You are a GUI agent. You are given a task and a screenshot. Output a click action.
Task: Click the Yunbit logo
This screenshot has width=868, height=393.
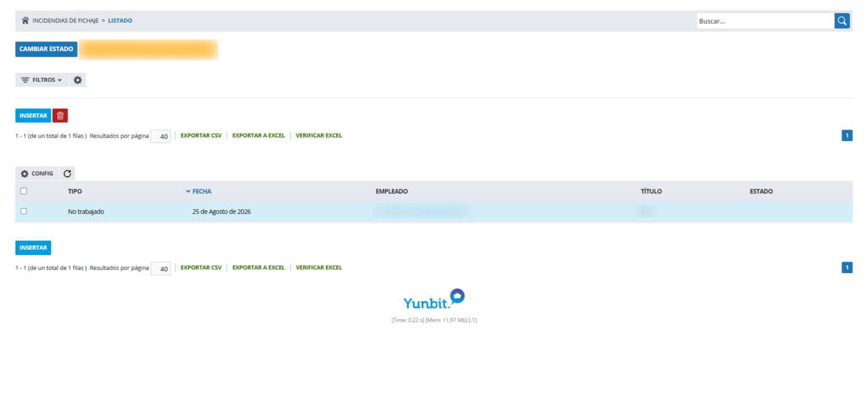[x=434, y=300]
